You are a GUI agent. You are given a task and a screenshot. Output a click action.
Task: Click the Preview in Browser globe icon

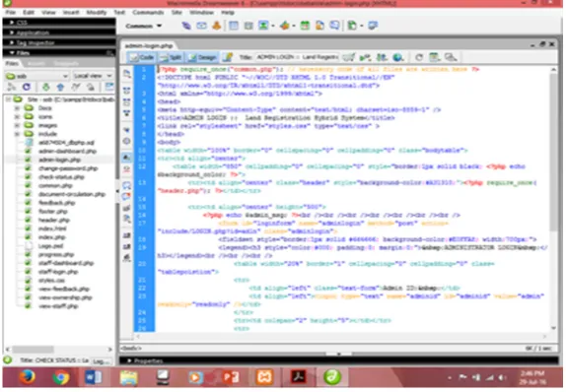click(x=397, y=57)
